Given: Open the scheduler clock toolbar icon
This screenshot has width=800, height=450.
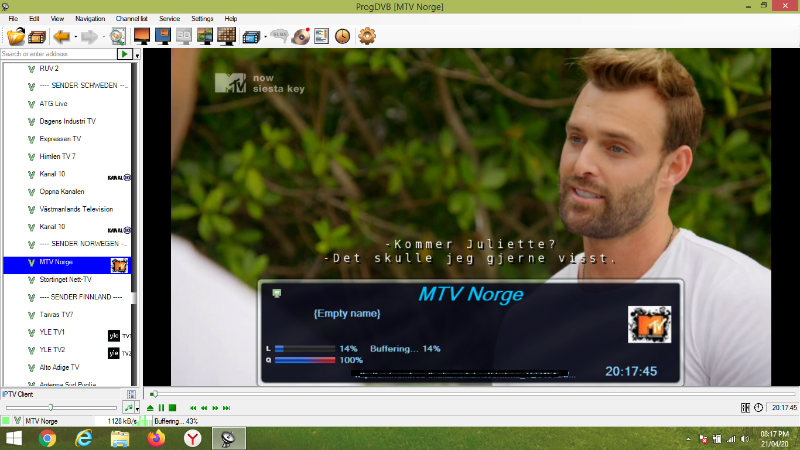Looking at the screenshot, I should tap(343, 37).
